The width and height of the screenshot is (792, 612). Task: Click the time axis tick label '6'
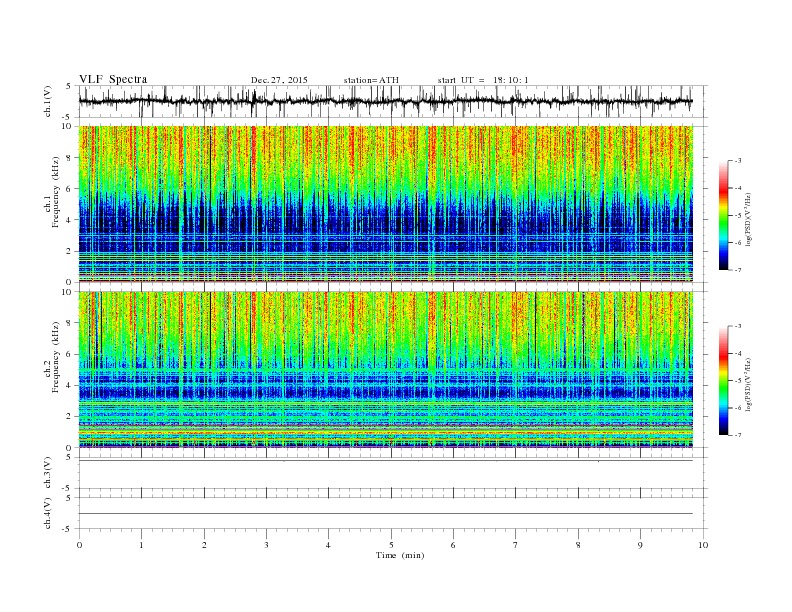(453, 545)
